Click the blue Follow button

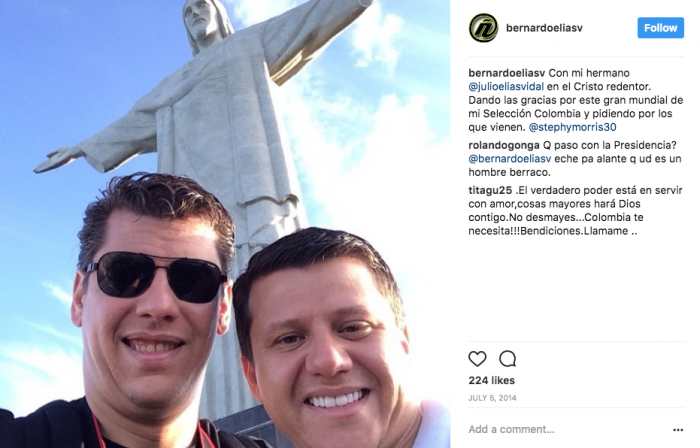(x=660, y=28)
